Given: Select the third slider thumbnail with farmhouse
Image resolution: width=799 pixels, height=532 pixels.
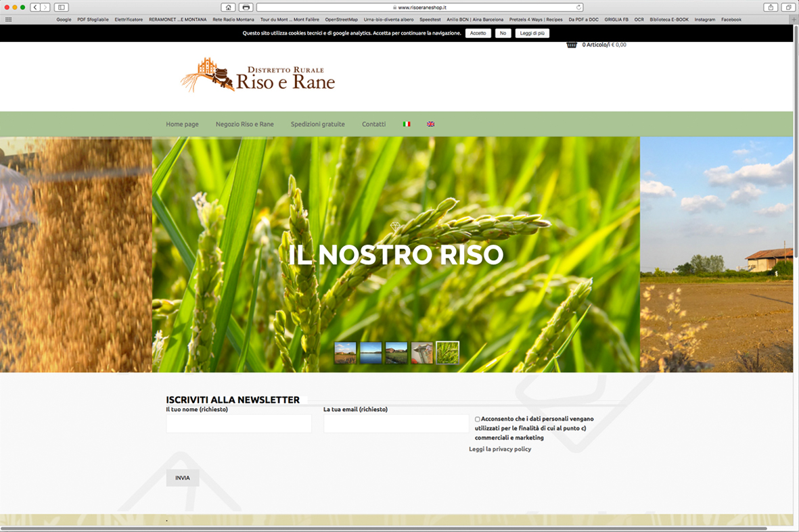Looking at the screenshot, I should [x=396, y=353].
